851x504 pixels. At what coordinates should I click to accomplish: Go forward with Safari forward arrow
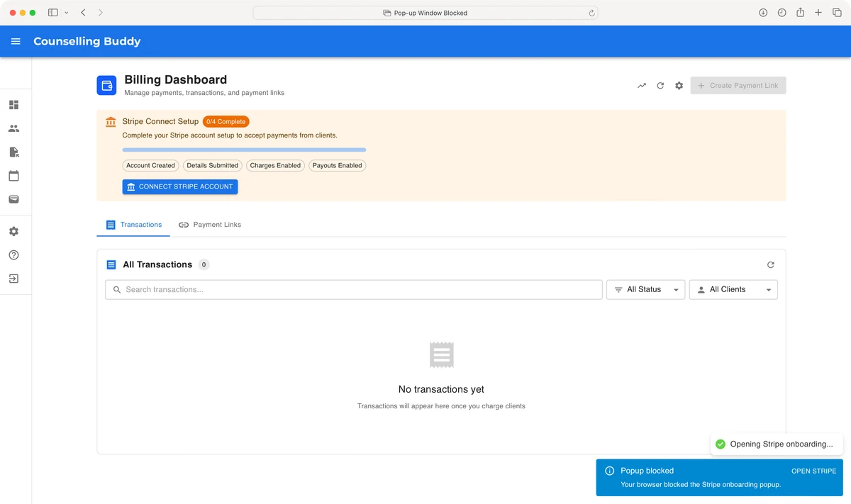pyautogui.click(x=101, y=13)
